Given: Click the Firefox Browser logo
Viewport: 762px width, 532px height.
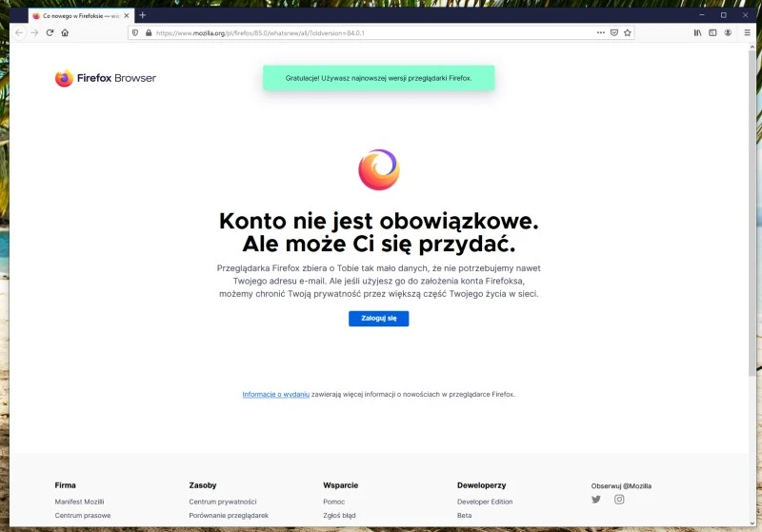Looking at the screenshot, I should [106, 78].
